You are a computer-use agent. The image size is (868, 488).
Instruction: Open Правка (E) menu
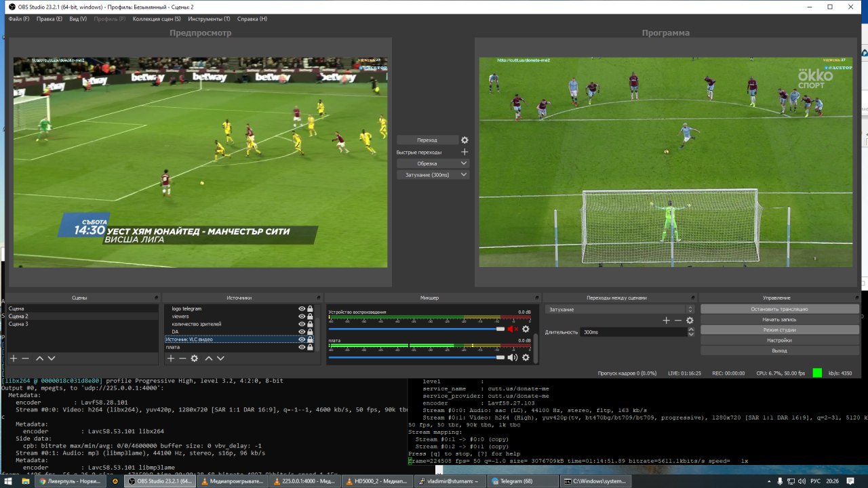point(50,19)
